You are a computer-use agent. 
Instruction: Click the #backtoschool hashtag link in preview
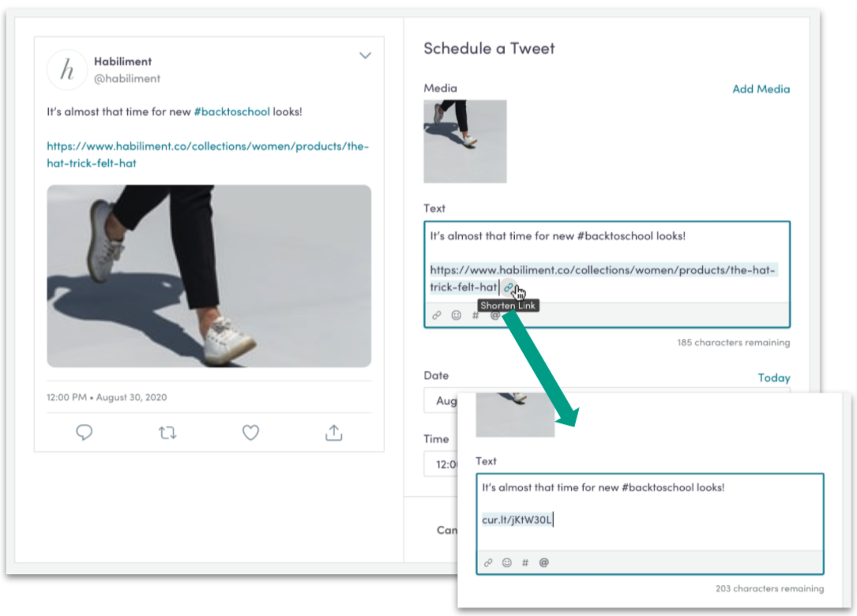click(231, 111)
